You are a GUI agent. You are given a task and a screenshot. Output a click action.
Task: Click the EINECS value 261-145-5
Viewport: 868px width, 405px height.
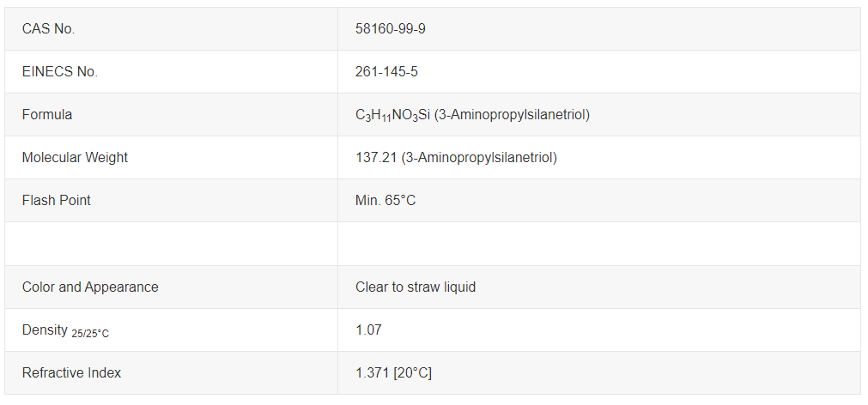click(x=386, y=72)
